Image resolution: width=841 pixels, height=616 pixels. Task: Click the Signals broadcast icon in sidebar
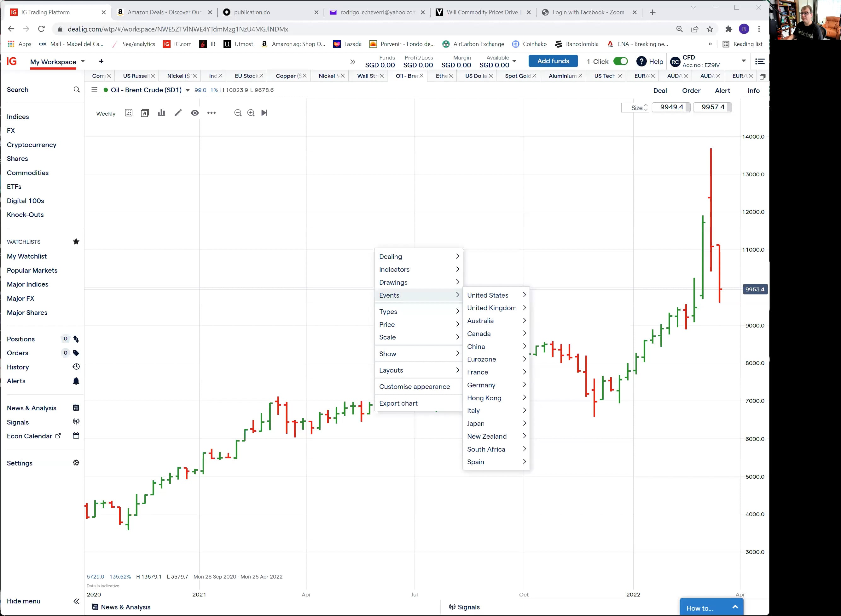pos(76,421)
